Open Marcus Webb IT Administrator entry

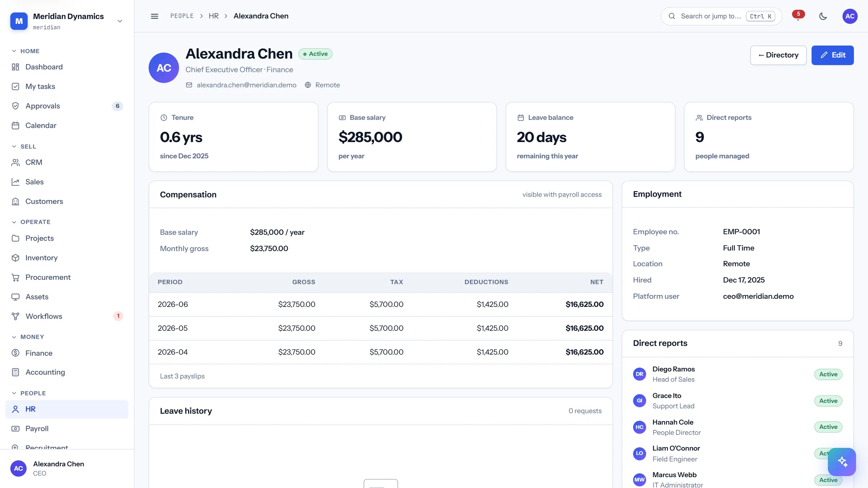pyautogui.click(x=737, y=480)
